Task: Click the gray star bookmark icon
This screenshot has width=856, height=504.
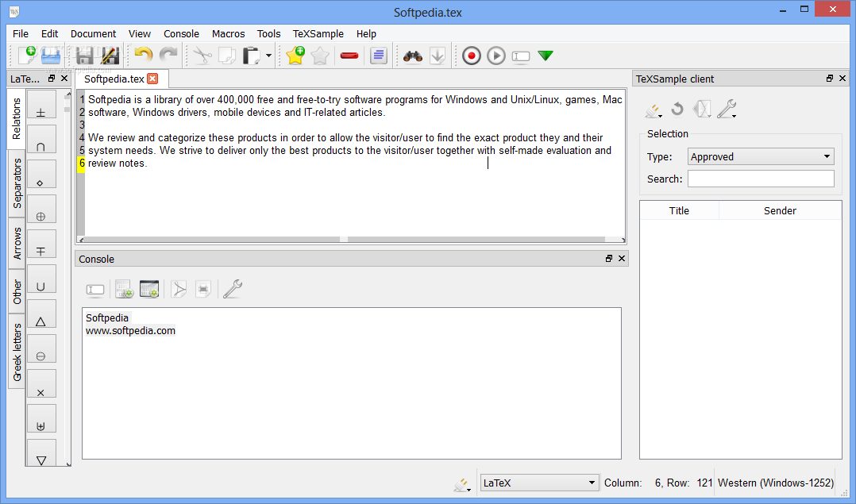Action: pos(320,56)
